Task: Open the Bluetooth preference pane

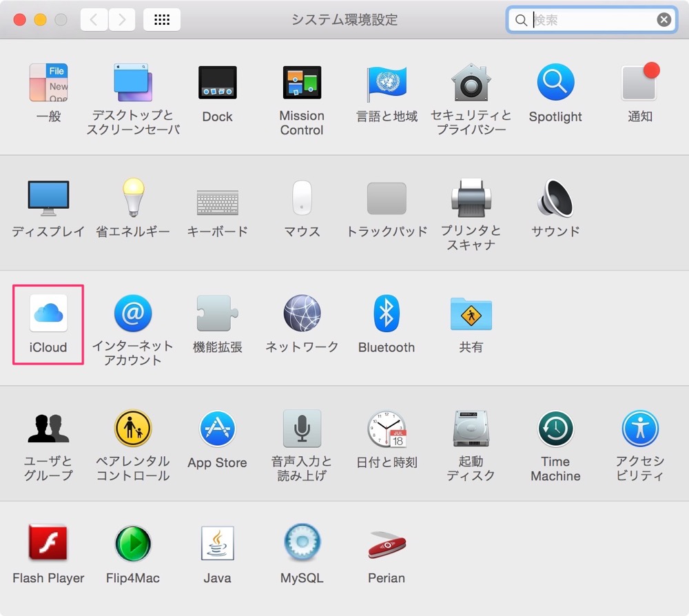Action: 387,314
